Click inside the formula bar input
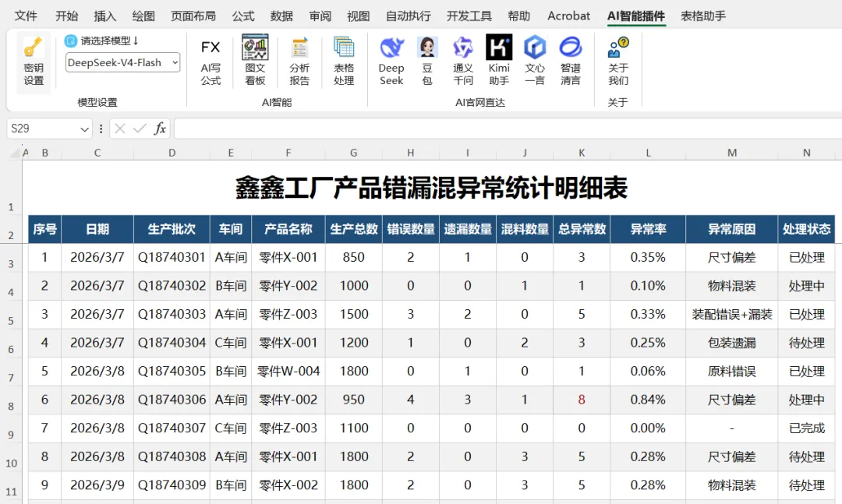842x504 pixels. pos(508,129)
